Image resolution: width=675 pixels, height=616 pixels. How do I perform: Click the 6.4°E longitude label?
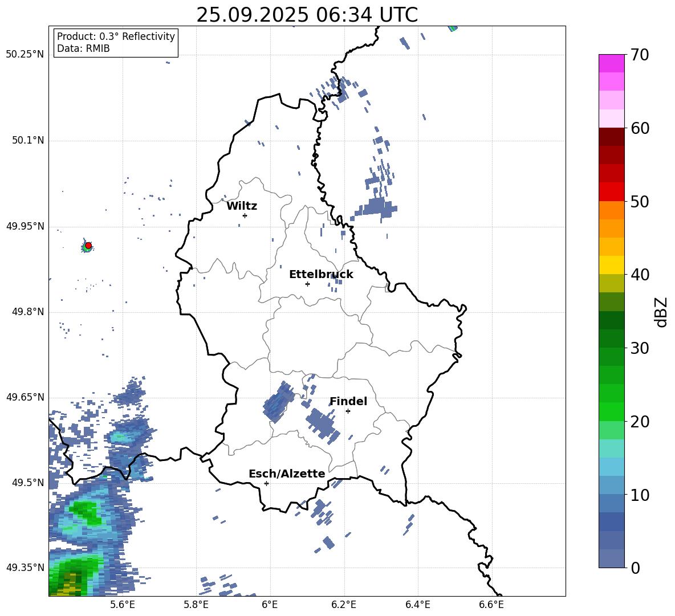(x=417, y=605)
